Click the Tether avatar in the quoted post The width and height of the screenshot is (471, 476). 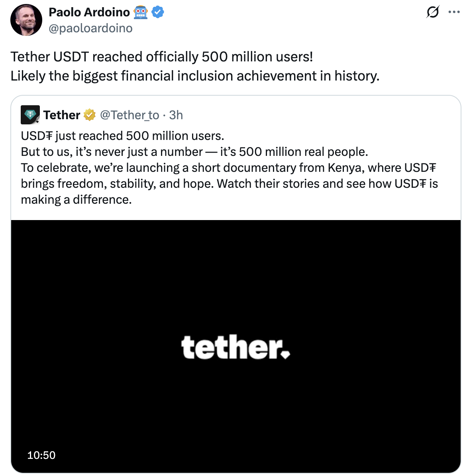(x=30, y=115)
